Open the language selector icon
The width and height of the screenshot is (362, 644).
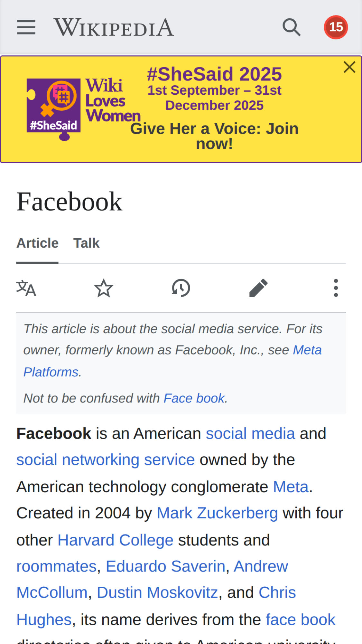(26, 288)
